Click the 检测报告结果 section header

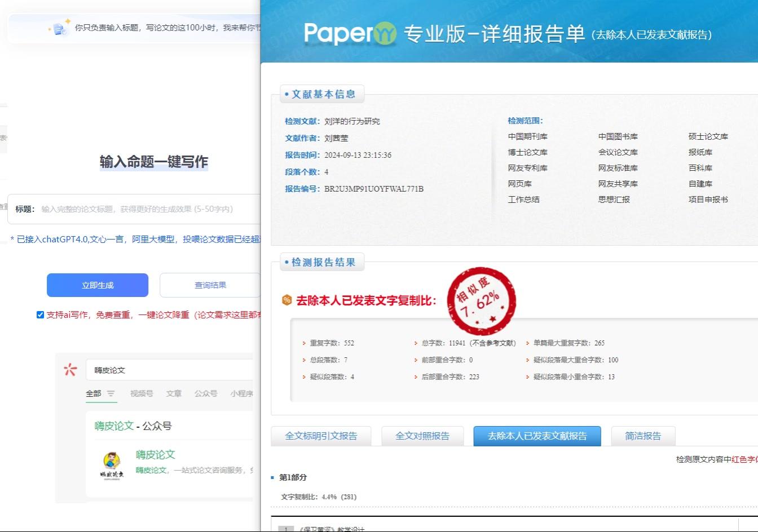point(322,262)
